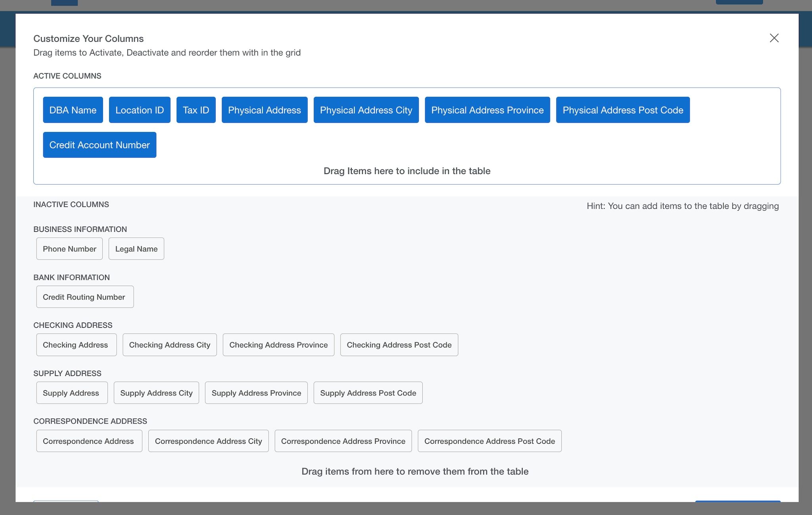Viewport: 812px width, 515px height.
Task: Select the Checking Address Post Code item
Action: tap(399, 345)
